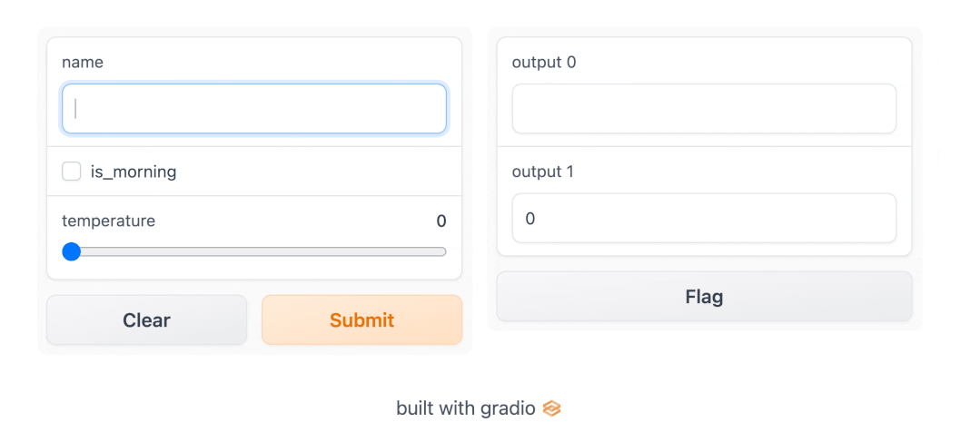Click the "output 1" label text
The height and width of the screenshot is (442, 980).
[x=542, y=171]
